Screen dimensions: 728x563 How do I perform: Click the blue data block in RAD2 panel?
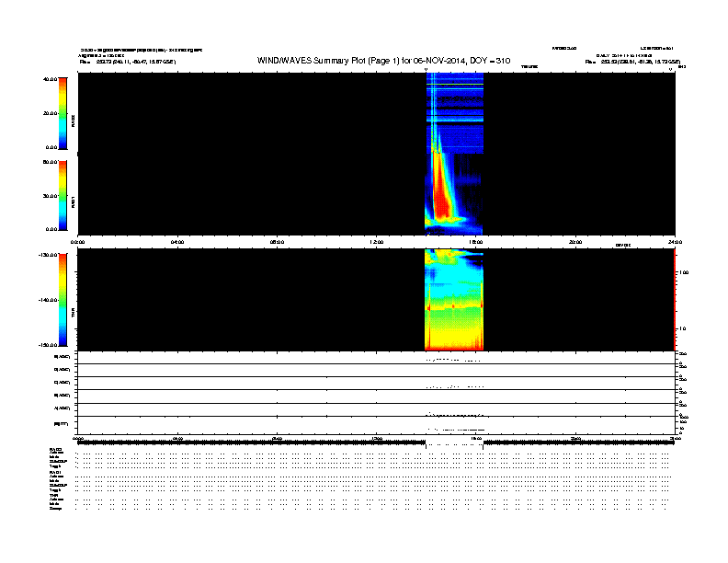point(455,113)
